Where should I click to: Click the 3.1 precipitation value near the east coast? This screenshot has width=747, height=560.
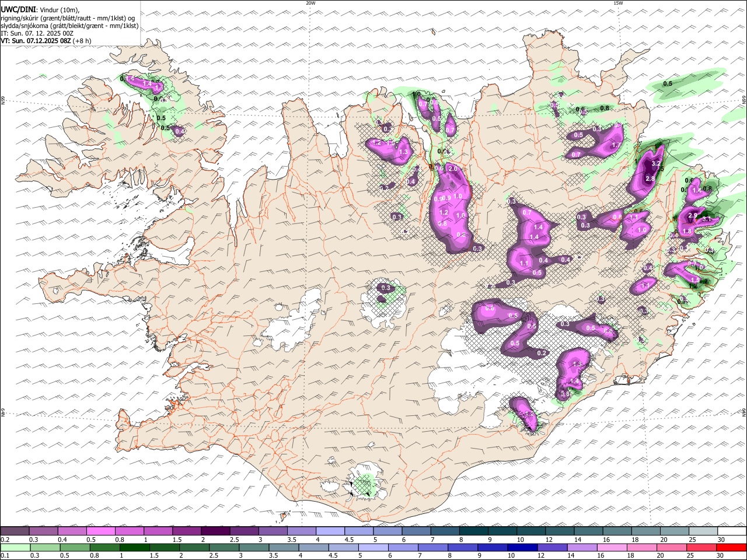[706, 219]
